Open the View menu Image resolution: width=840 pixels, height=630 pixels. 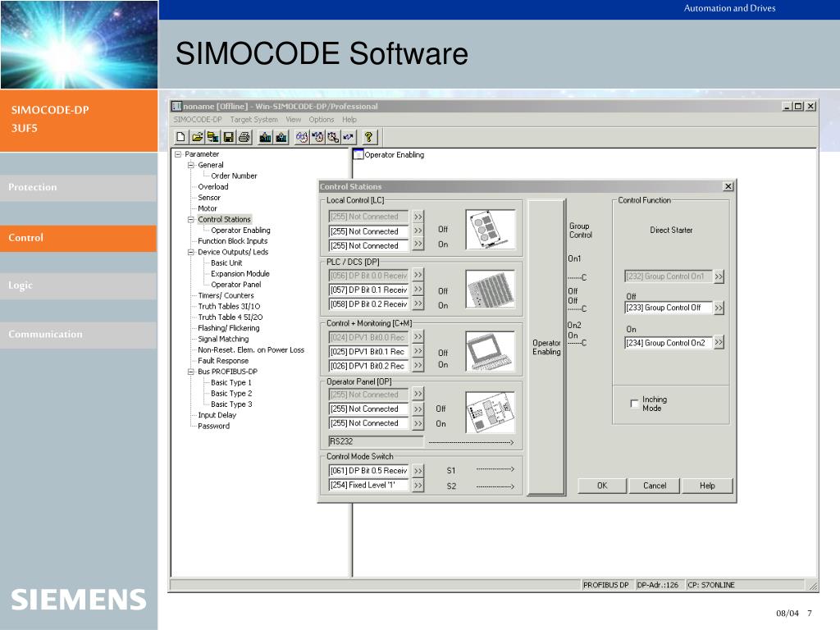pos(293,120)
